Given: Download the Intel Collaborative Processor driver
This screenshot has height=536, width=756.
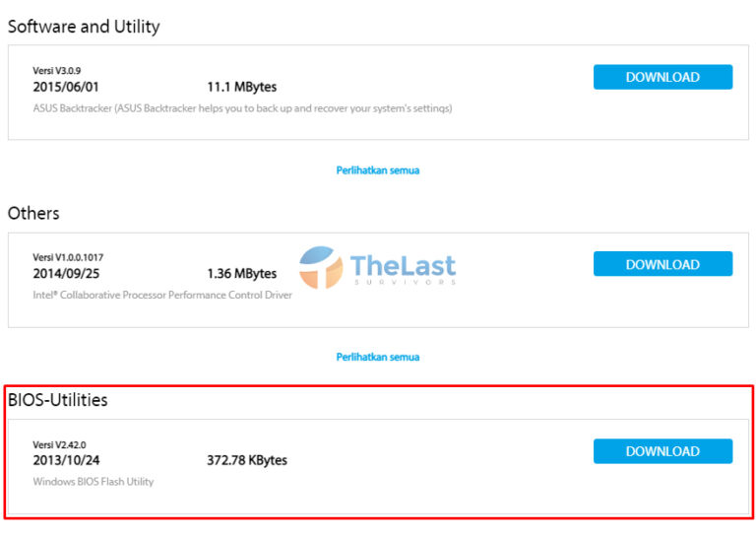Looking at the screenshot, I should pyautogui.click(x=662, y=264).
